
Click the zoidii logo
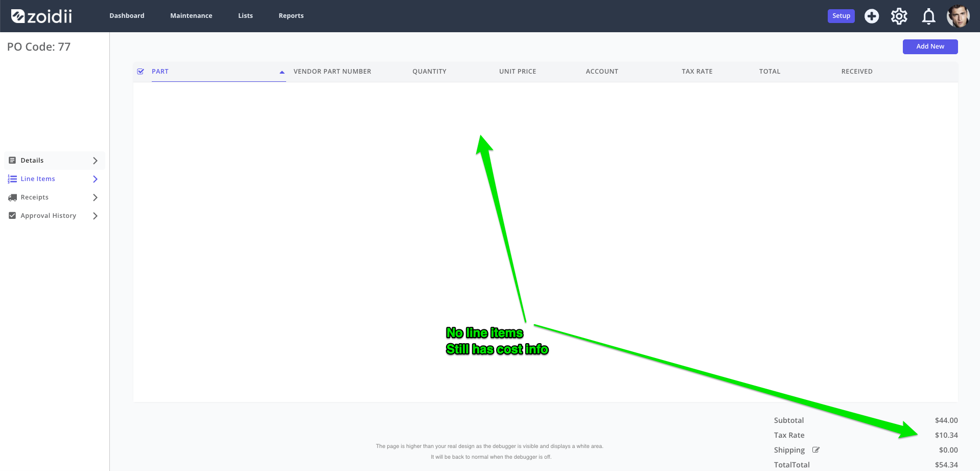click(x=41, y=16)
